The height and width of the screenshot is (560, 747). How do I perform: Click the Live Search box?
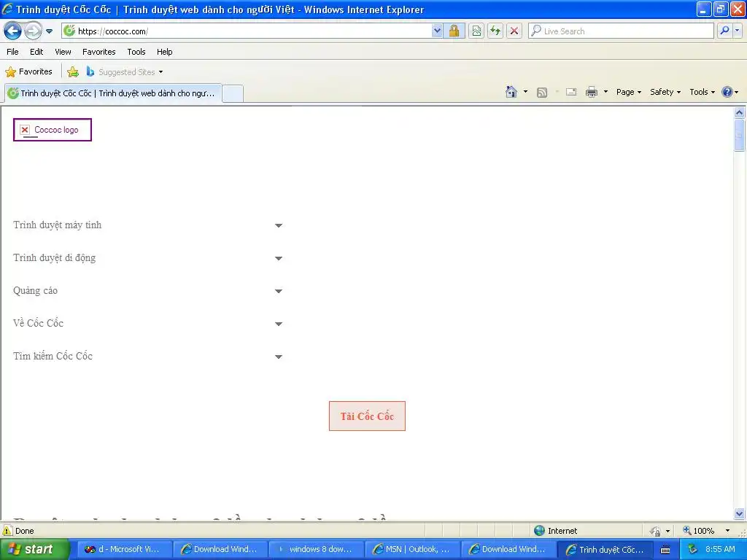pos(621,31)
